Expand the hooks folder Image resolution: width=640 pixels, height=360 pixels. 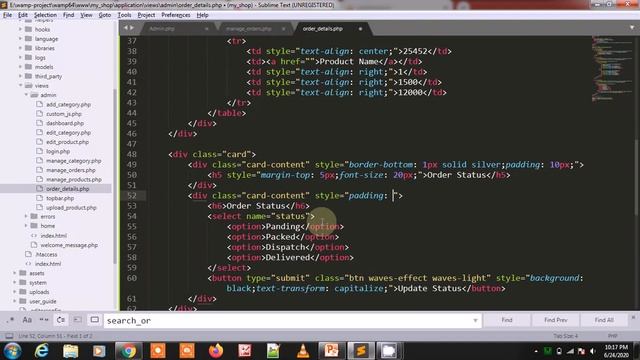click(20, 29)
